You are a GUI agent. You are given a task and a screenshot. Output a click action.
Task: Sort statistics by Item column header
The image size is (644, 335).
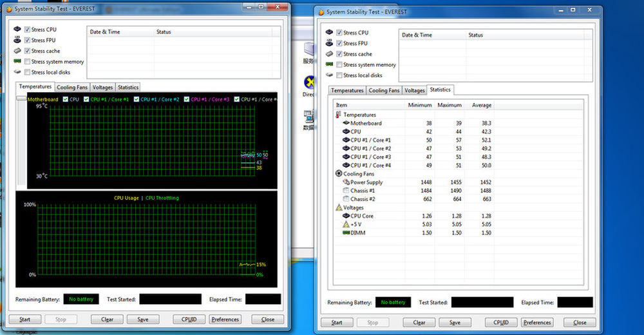(x=369, y=105)
